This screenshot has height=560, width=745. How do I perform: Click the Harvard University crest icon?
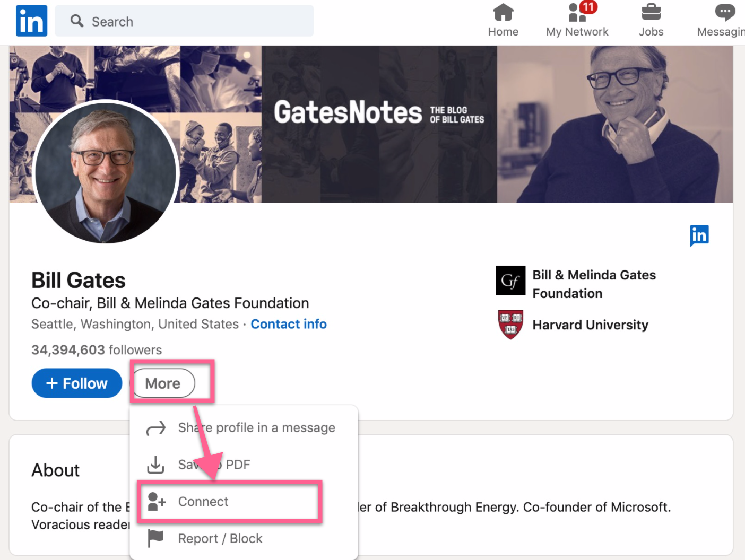click(x=510, y=325)
